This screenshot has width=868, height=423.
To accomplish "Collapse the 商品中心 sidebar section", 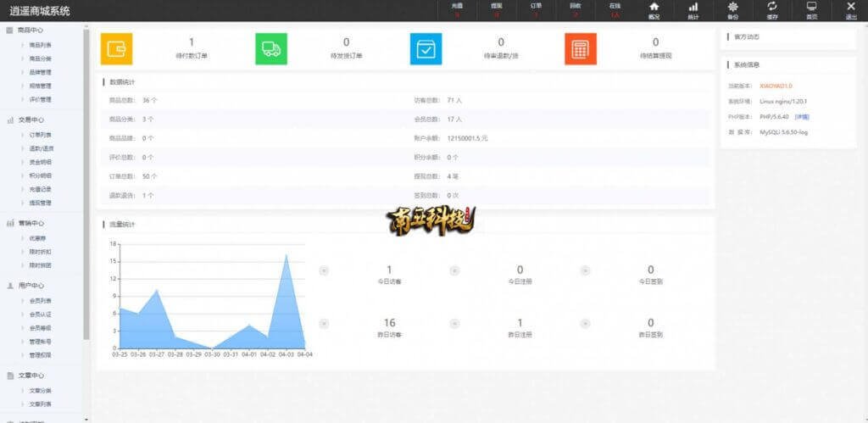I will [x=31, y=31].
